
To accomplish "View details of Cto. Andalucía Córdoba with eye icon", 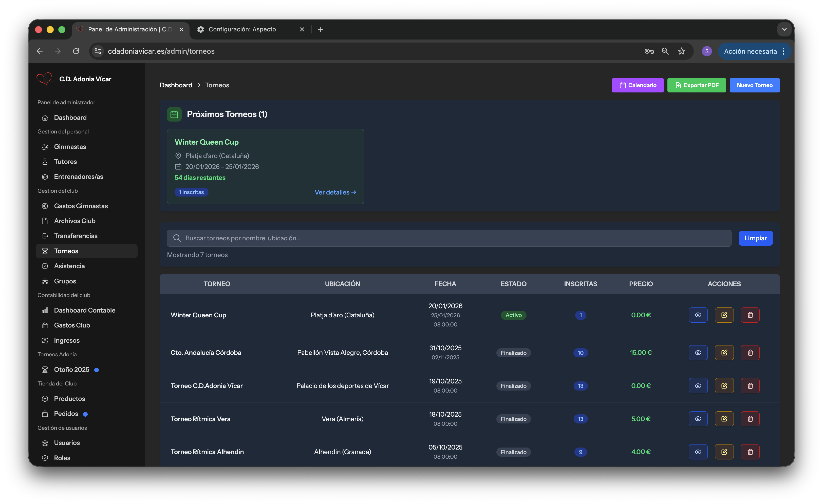I will click(x=698, y=352).
